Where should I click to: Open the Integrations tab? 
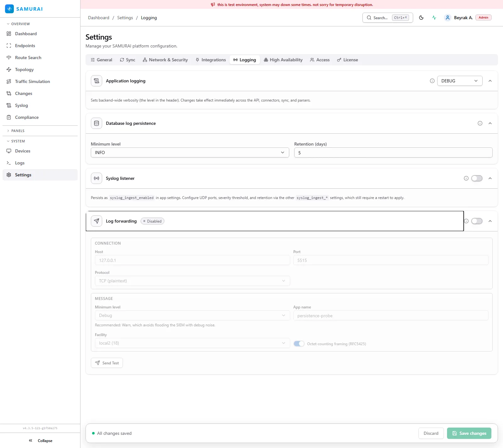(x=210, y=60)
